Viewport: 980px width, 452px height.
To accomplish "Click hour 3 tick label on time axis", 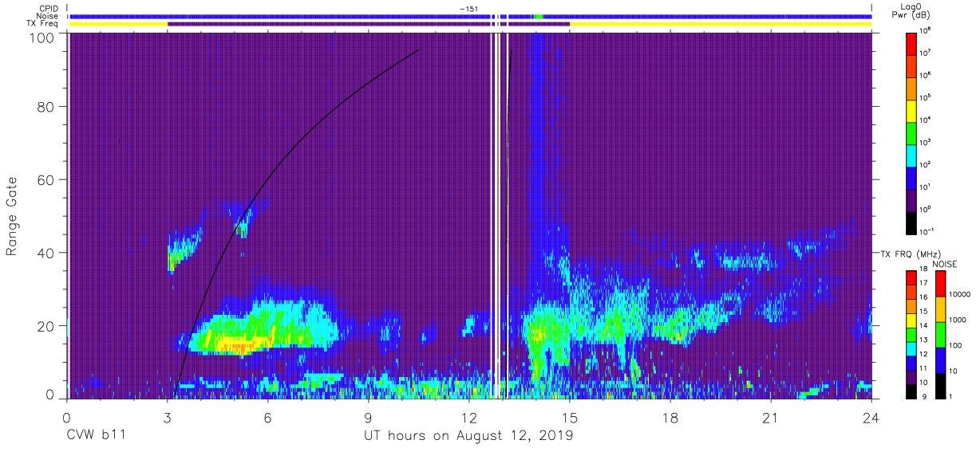I will [x=167, y=418].
